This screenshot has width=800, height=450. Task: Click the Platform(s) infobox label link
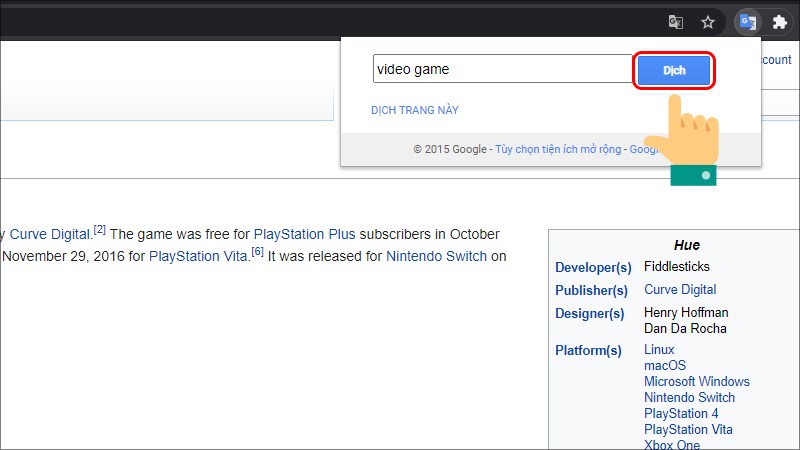[x=588, y=351]
